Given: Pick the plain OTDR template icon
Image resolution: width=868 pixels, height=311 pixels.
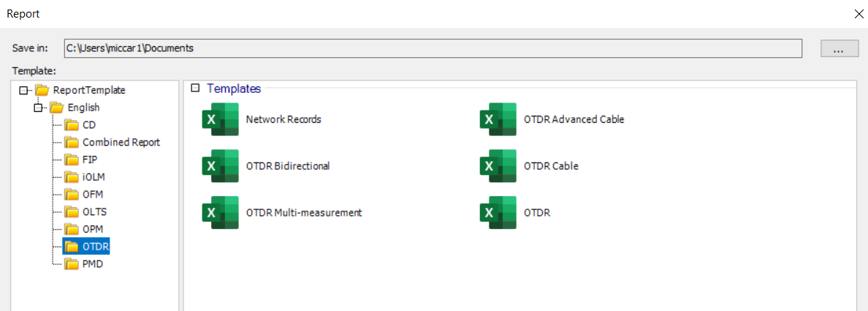Looking at the screenshot, I should [498, 213].
